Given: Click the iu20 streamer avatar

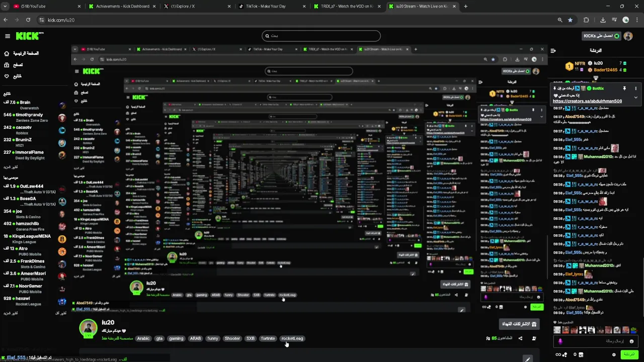Looking at the screenshot, I should [x=88, y=328].
